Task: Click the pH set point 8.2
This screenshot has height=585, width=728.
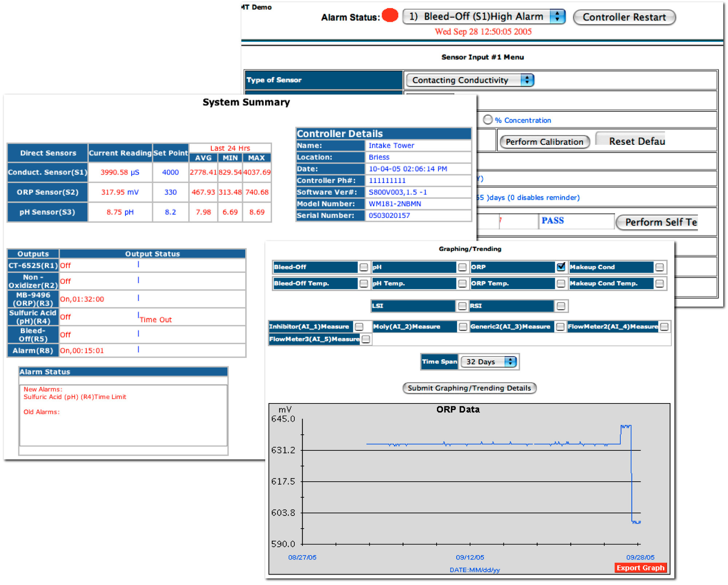Action: [x=170, y=212]
